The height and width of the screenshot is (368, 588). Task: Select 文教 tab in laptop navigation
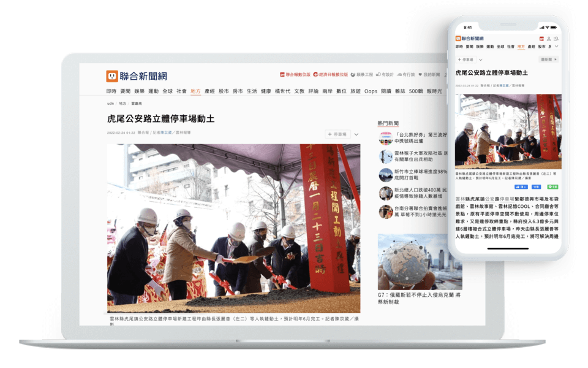click(x=300, y=91)
